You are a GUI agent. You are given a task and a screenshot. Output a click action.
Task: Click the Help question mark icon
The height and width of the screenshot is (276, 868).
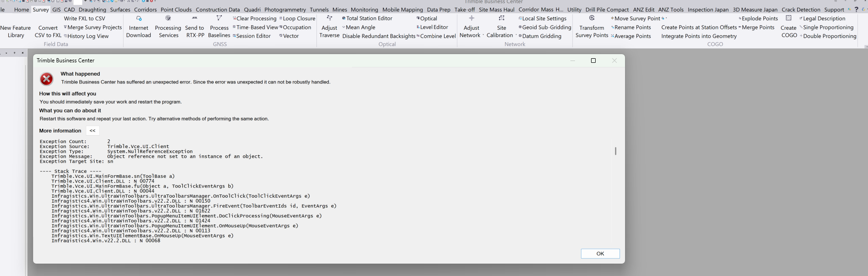[x=857, y=10]
